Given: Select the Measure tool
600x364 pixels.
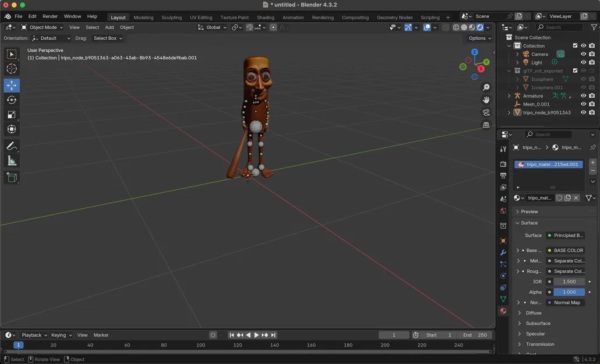Looking at the screenshot, I should click(11, 160).
